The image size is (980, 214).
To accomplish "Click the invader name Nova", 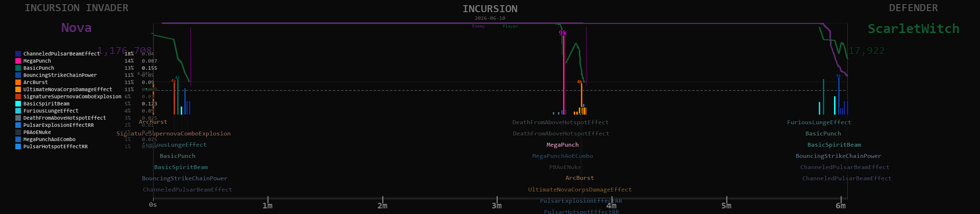I will point(77,28).
